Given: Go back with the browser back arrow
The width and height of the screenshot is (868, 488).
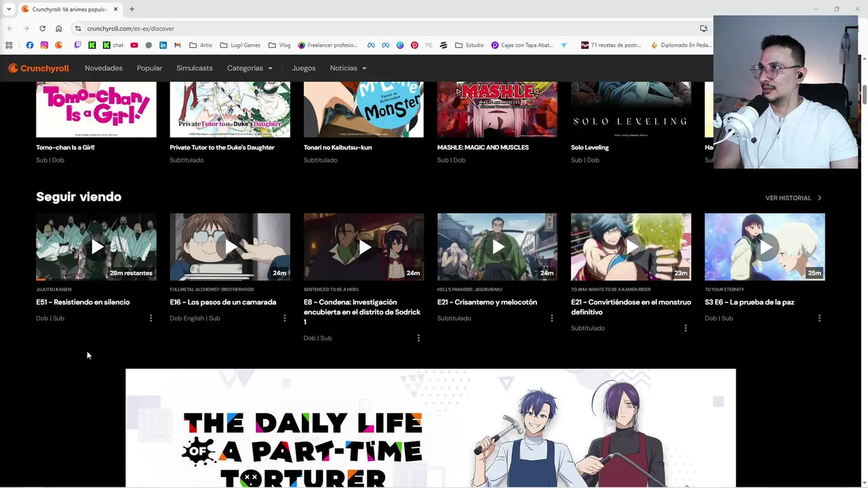Looking at the screenshot, I should (x=10, y=28).
